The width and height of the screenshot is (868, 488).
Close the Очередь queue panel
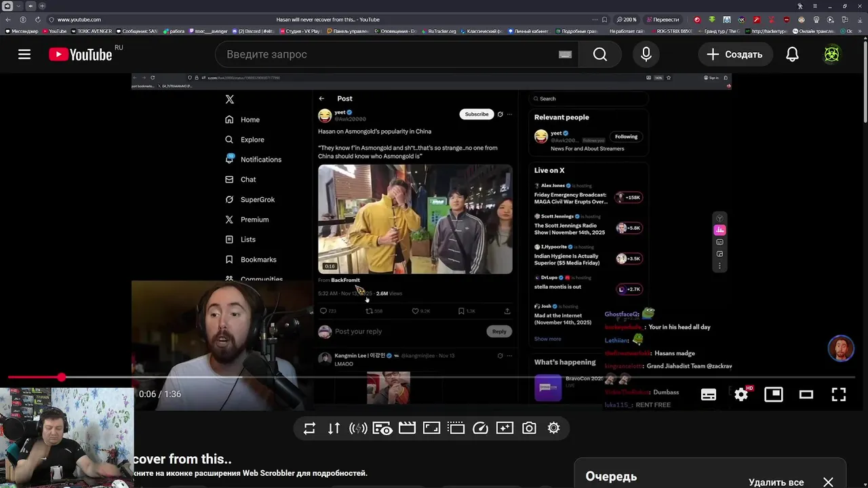[828, 482]
